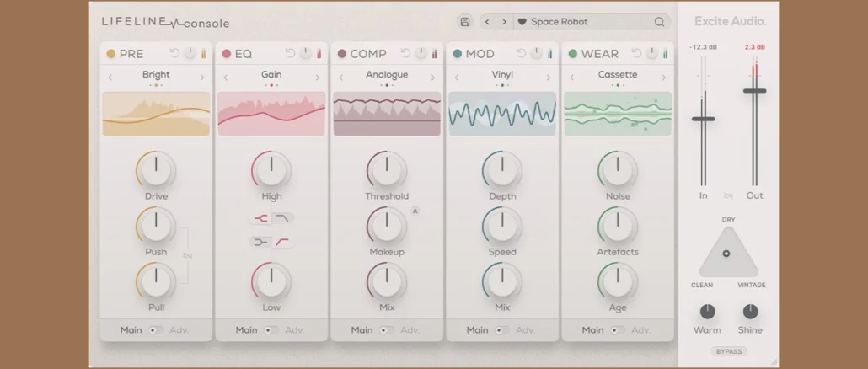
Task: Reset the WEAR module
Action: 636,53
